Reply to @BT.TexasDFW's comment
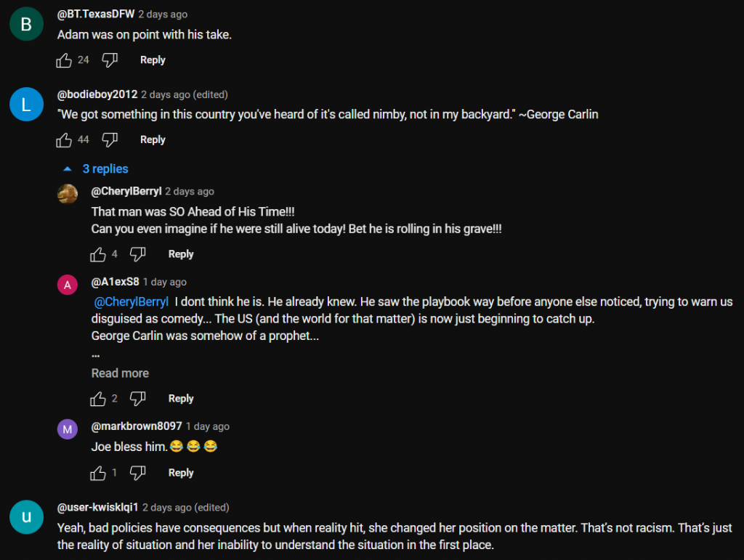The width and height of the screenshot is (744, 560). tap(153, 60)
